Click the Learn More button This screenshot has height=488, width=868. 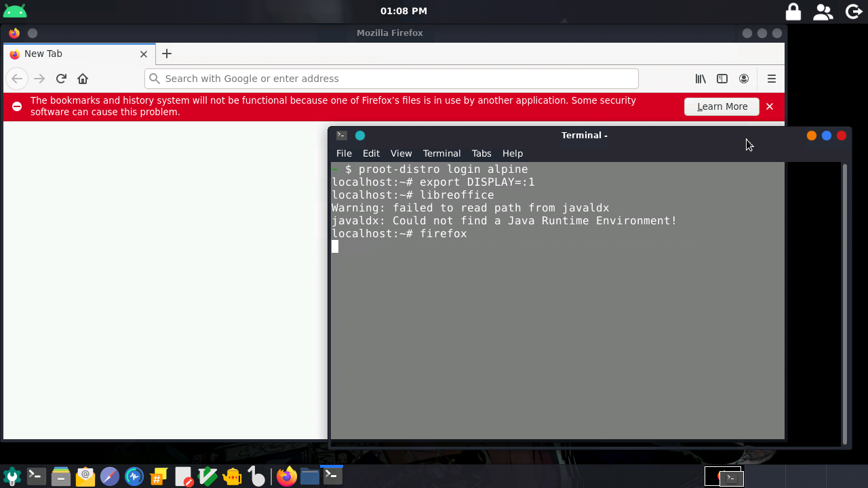click(722, 106)
